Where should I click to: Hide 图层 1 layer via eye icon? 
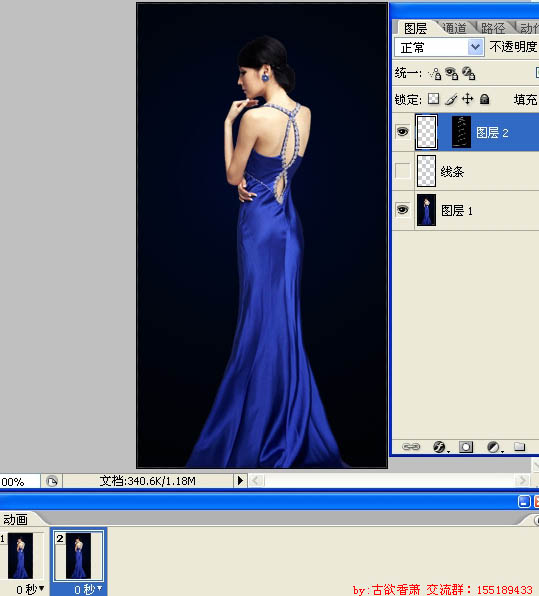[403, 209]
